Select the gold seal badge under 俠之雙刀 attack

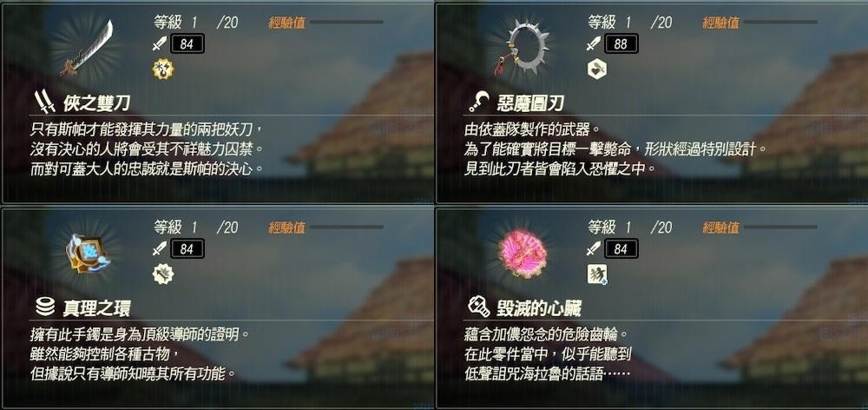point(163,69)
